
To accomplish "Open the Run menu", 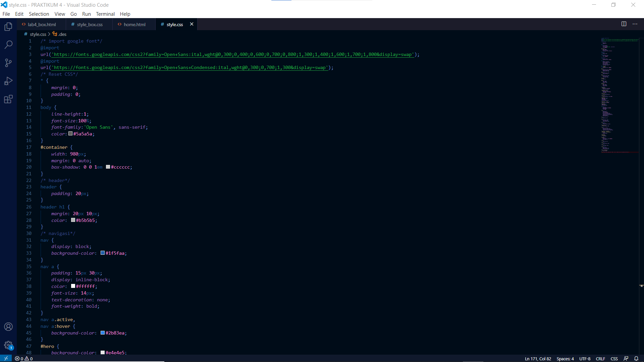I will (87, 14).
